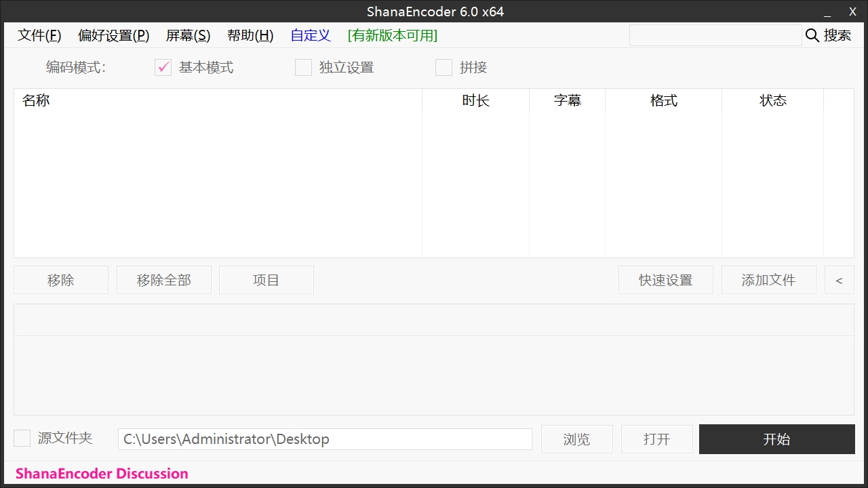
Task: Sort by the 名称 column header
Action: pos(218,100)
